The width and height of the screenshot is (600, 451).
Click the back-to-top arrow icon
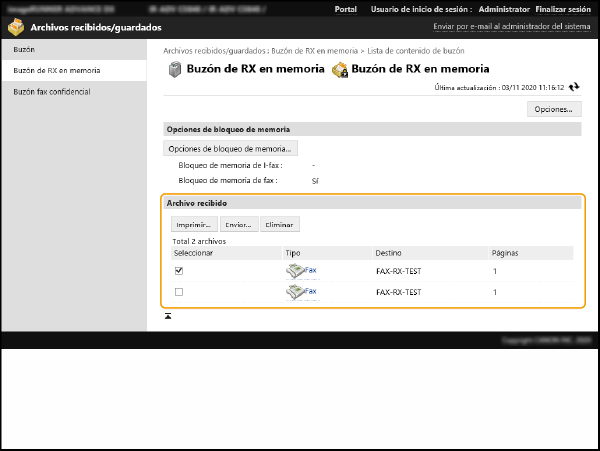pos(168,316)
